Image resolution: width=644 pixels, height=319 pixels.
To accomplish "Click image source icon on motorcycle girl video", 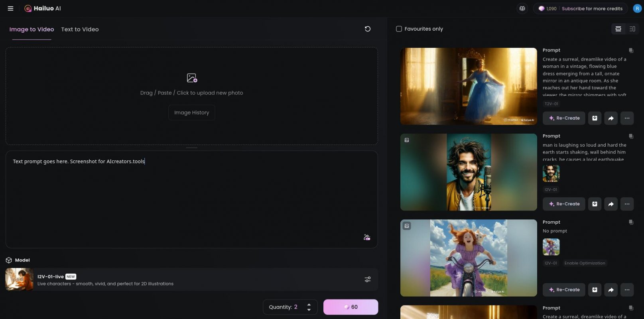I will tap(407, 226).
